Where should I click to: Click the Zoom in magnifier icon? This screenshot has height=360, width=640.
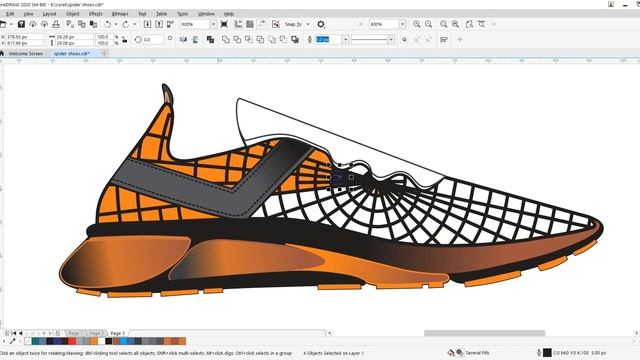(416, 24)
